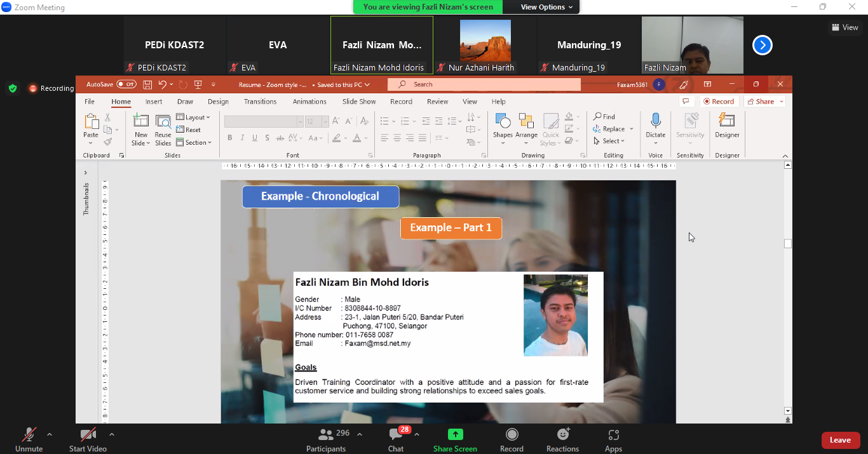The image size is (868, 454).
Task: Click the red Leave button
Action: click(x=840, y=440)
